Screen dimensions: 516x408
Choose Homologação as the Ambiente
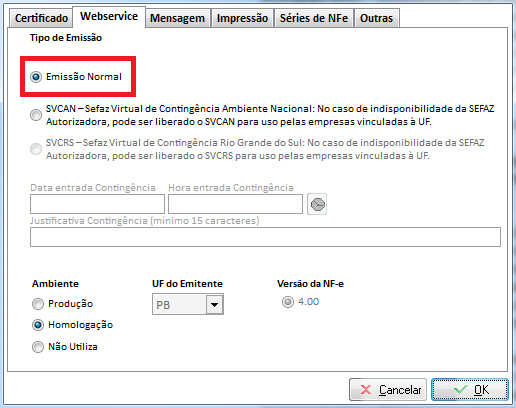(x=38, y=325)
